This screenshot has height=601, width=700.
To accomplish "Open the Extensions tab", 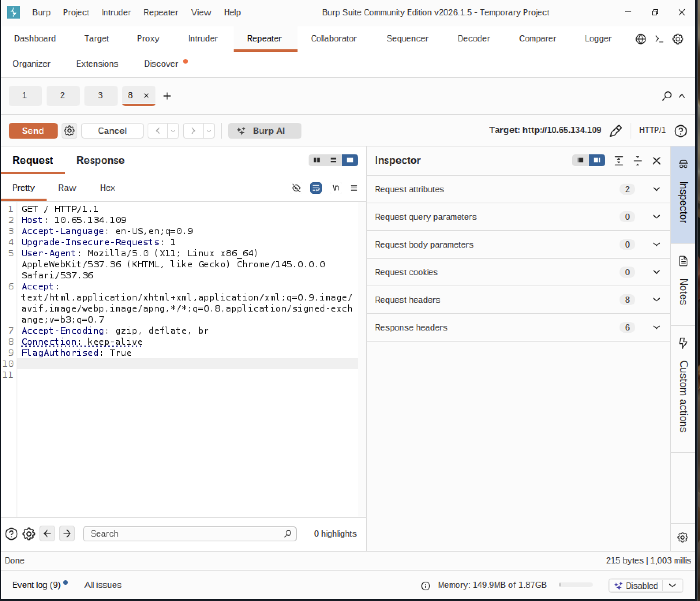I will pos(97,64).
